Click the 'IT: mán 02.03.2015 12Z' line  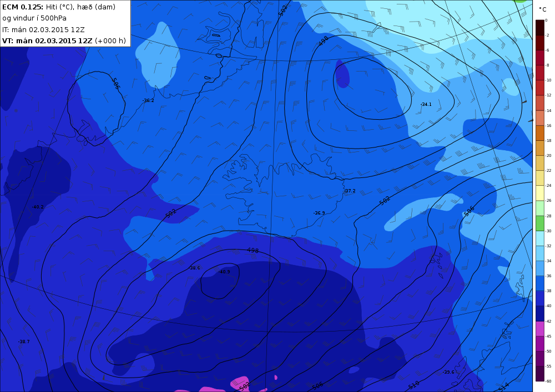43,30
